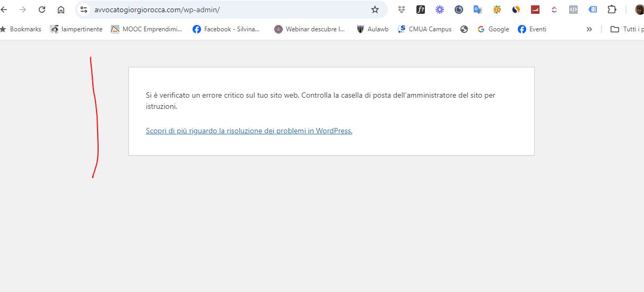Image resolution: width=644 pixels, height=292 pixels.
Task: Open the laimpertinente bookmark
Action: tap(76, 29)
